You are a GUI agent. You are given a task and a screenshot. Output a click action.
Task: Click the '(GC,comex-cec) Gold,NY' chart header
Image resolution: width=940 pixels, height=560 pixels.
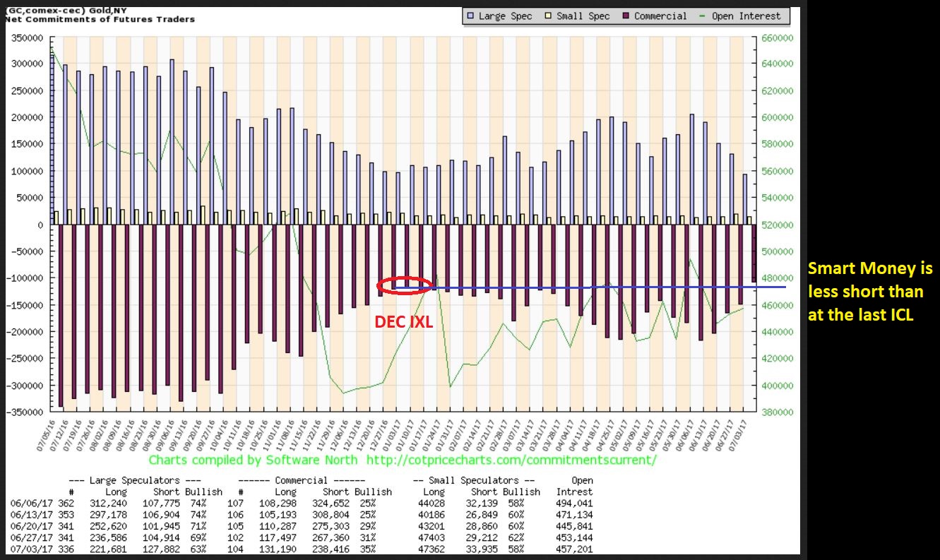66,11
